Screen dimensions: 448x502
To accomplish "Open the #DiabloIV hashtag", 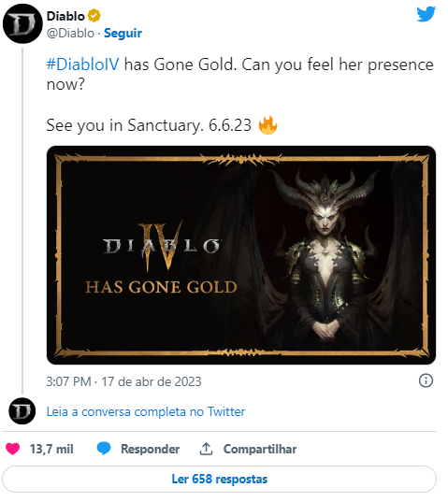I will click(x=83, y=65).
